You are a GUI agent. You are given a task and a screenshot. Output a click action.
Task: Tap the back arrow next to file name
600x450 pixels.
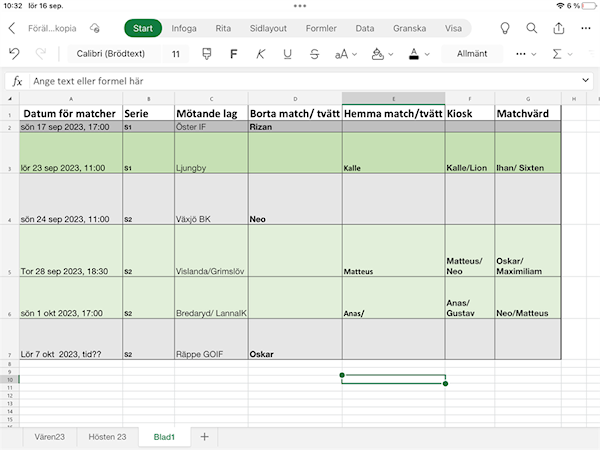point(14,28)
